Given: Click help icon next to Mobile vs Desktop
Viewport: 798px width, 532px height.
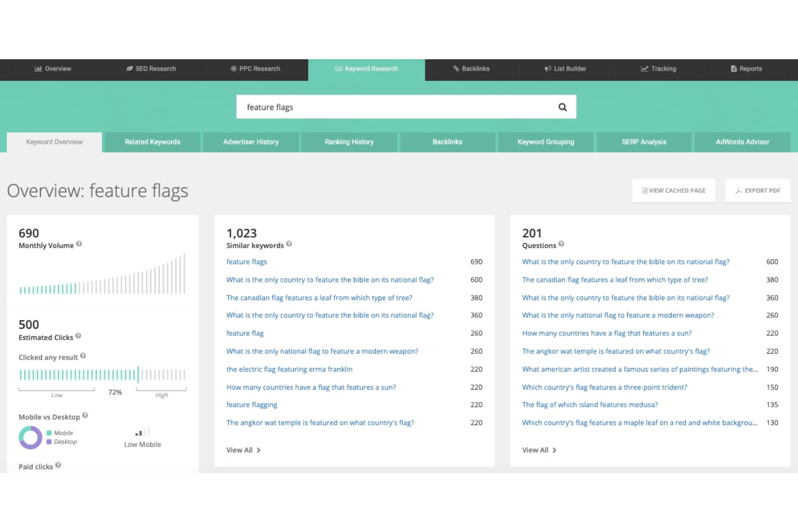Looking at the screenshot, I should pos(85,416).
